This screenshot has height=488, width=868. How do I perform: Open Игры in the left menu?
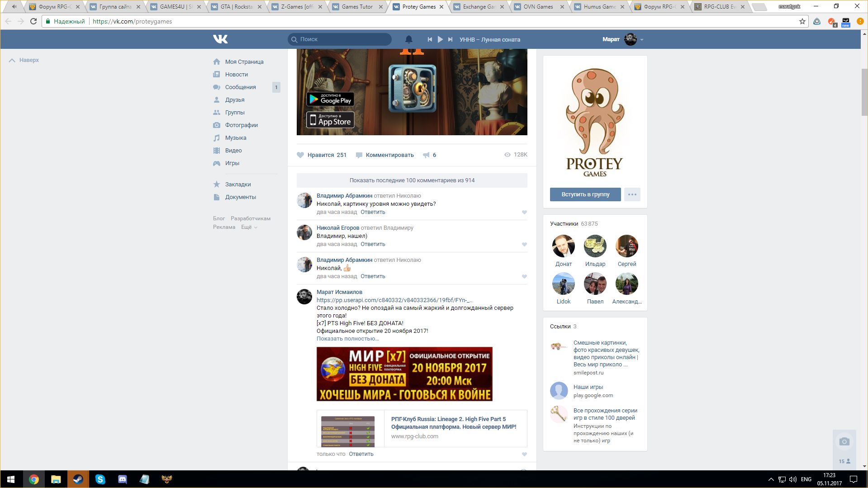click(x=232, y=163)
